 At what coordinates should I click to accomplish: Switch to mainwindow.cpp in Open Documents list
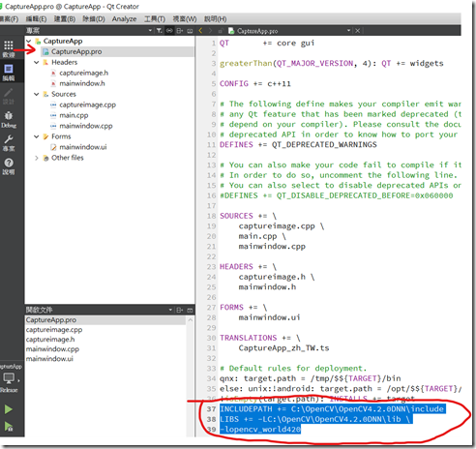pos(52,349)
